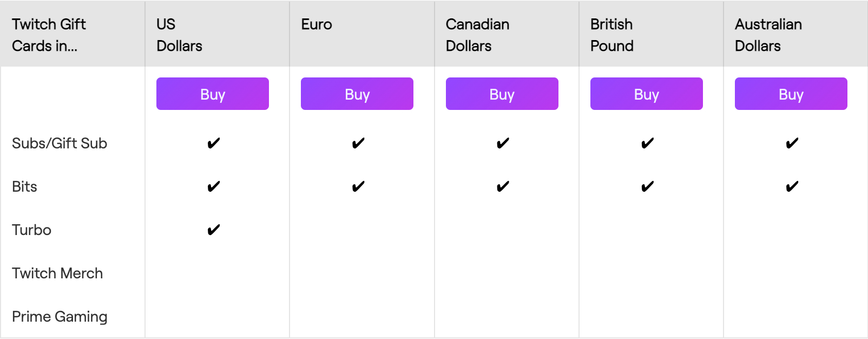Click the Bits checkmark under US Dollars
The image size is (868, 339).
tap(214, 187)
